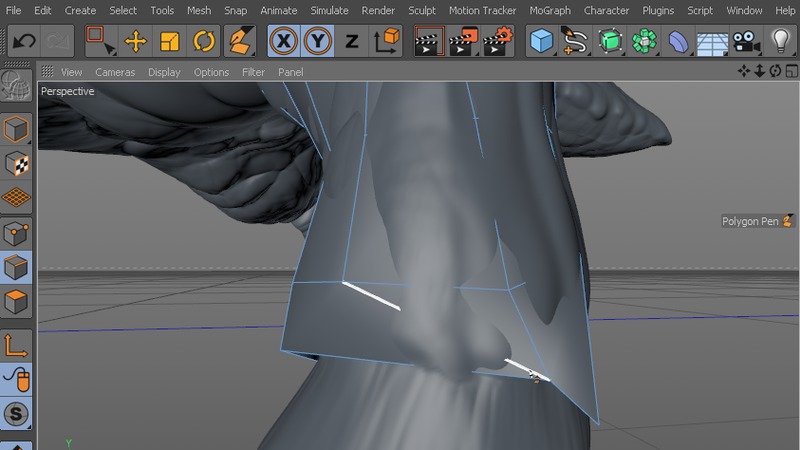
Task: Click the Undo arrow icon
Action: pos(24,42)
